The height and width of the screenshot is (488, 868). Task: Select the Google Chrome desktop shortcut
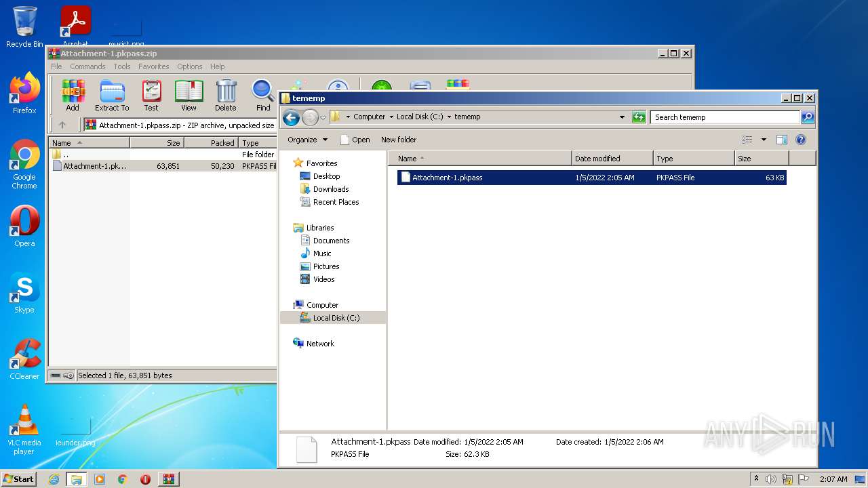click(x=24, y=164)
